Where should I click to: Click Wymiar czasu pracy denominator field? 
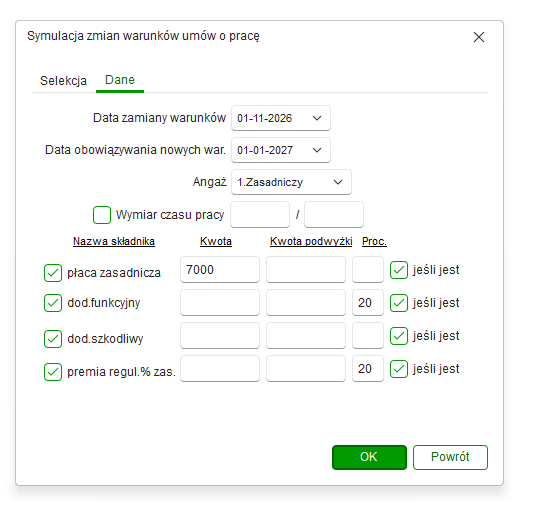pos(334,214)
